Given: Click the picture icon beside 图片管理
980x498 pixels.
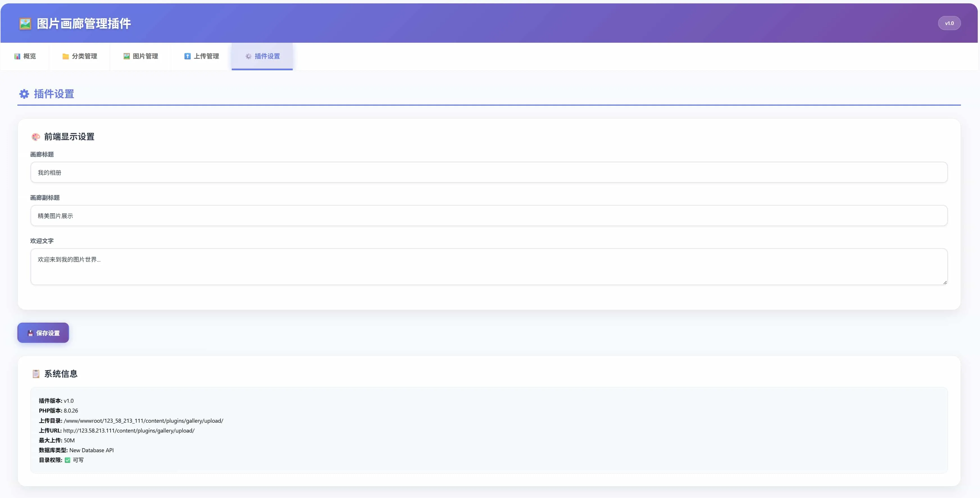Looking at the screenshot, I should 126,56.
